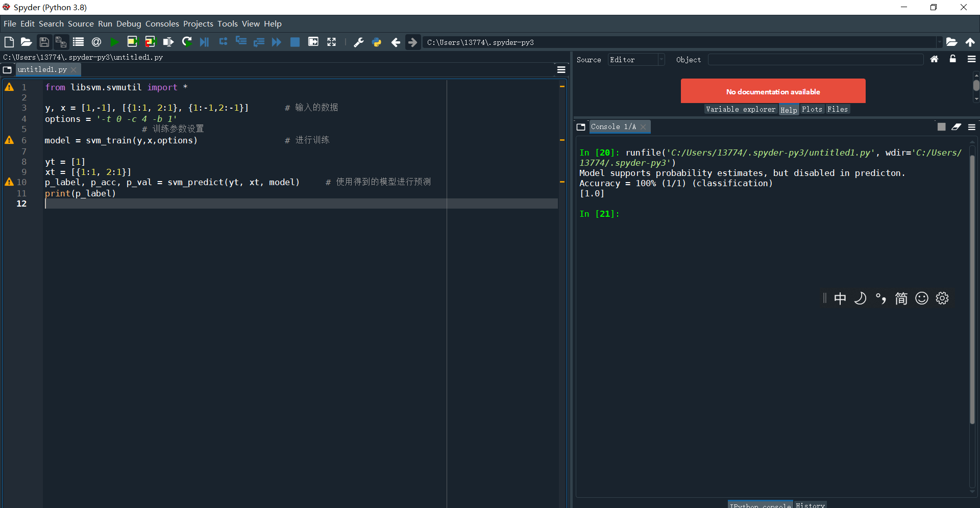Run file with green play button
The width and height of the screenshot is (980, 508).
click(114, 42)
